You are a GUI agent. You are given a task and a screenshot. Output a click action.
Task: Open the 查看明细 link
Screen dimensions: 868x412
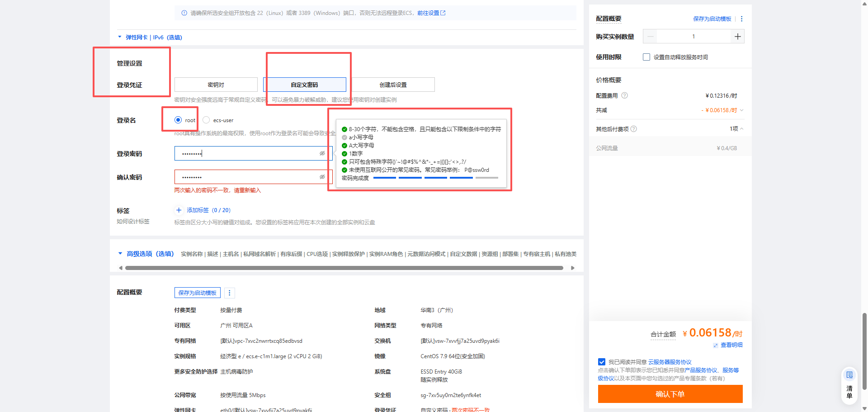coord(731,345)
